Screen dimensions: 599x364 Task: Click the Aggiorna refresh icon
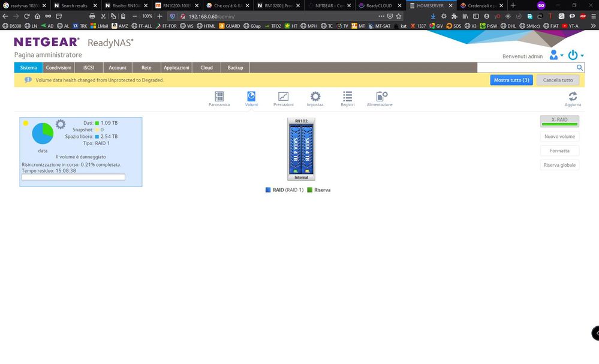tap(573, 97)
